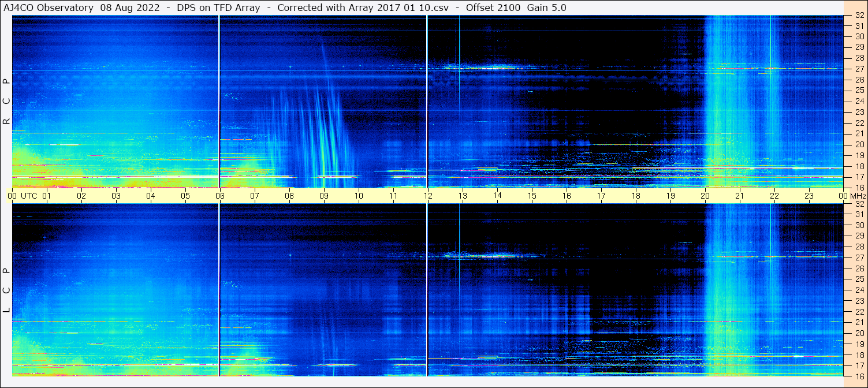Click the "AJ4CO Observatory" title text
The width and height of the screenshot is (868, 388).
click(x=47, y=8)
